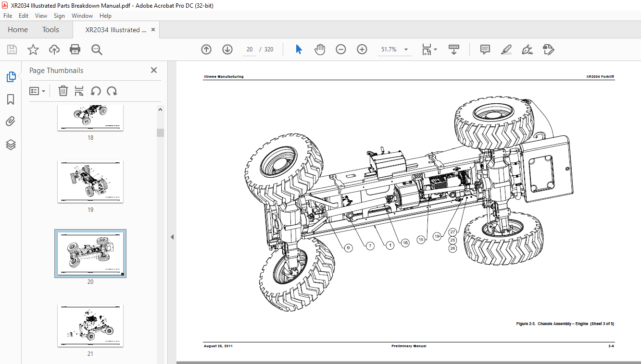Select the XR2034 Illustrated document tab

(x=116, y=30)
